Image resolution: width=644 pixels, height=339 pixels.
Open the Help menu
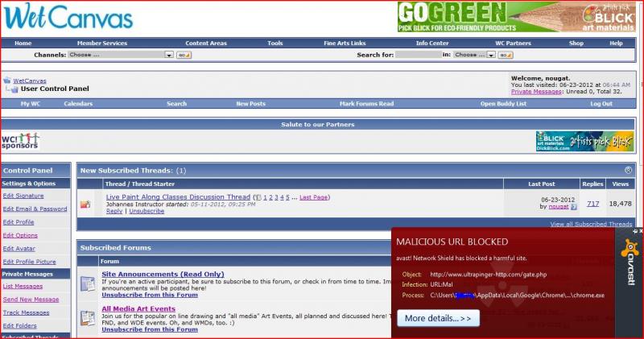[616, 43]
